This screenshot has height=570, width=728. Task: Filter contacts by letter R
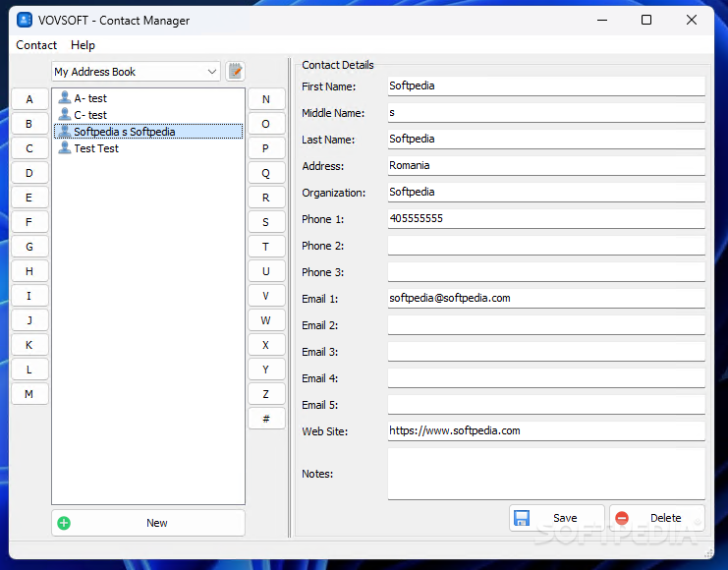click(x=266, y=198)
